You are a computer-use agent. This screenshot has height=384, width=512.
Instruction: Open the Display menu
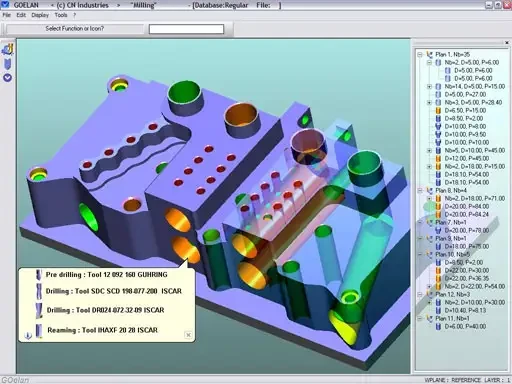coord(40,15)
